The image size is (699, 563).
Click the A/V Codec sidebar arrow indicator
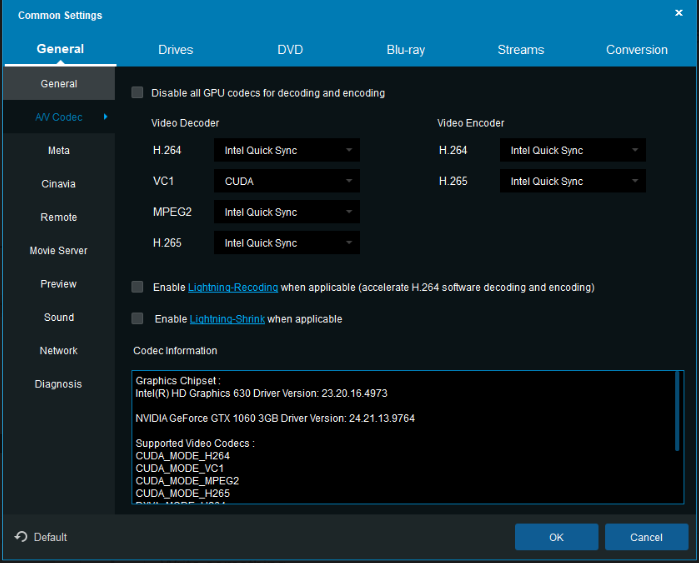(106, 118)
